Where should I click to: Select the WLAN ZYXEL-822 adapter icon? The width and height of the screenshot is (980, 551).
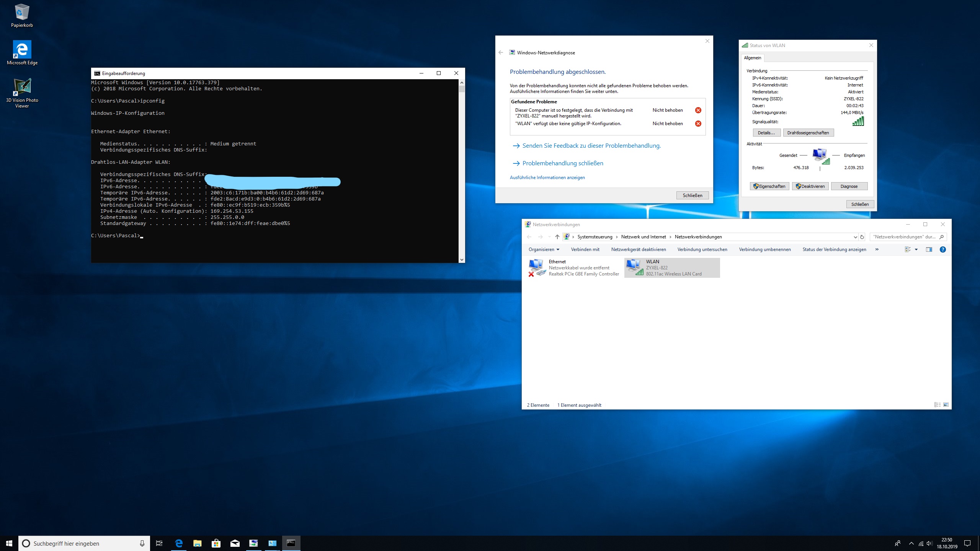tap(634, 267)
